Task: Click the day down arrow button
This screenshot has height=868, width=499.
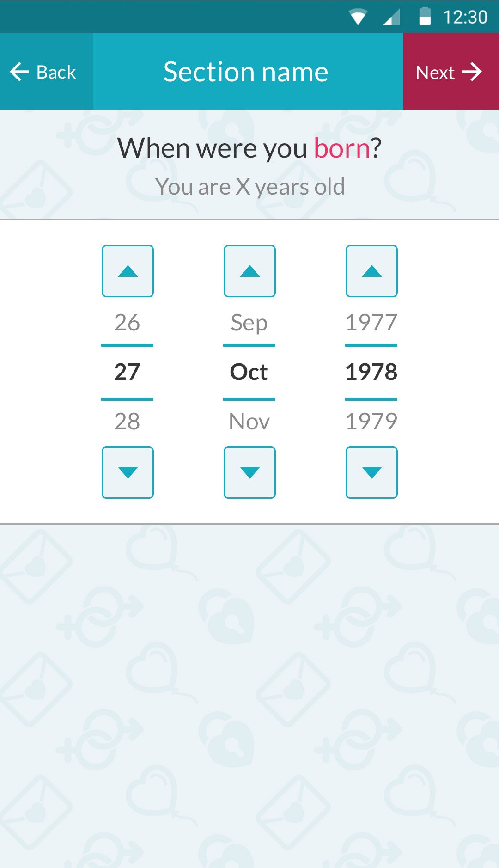Action: [x=128, y=472]
